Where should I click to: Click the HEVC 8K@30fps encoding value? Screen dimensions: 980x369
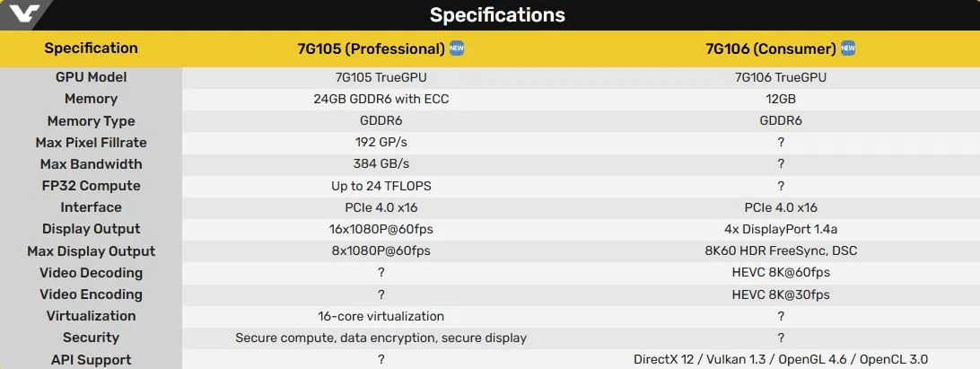point(781,294)
